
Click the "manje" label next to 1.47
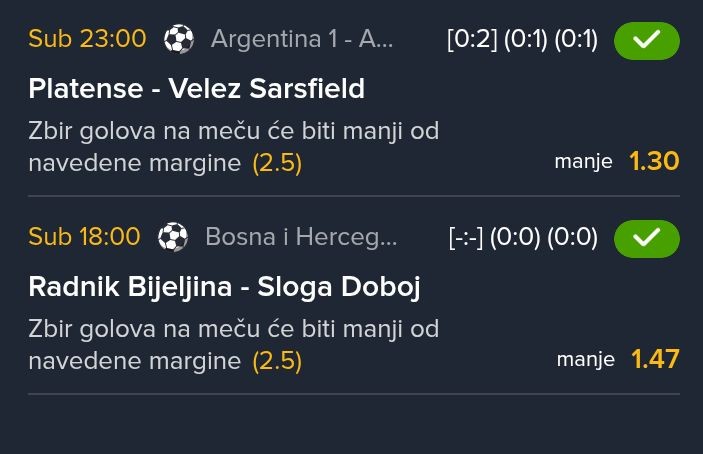584,360
